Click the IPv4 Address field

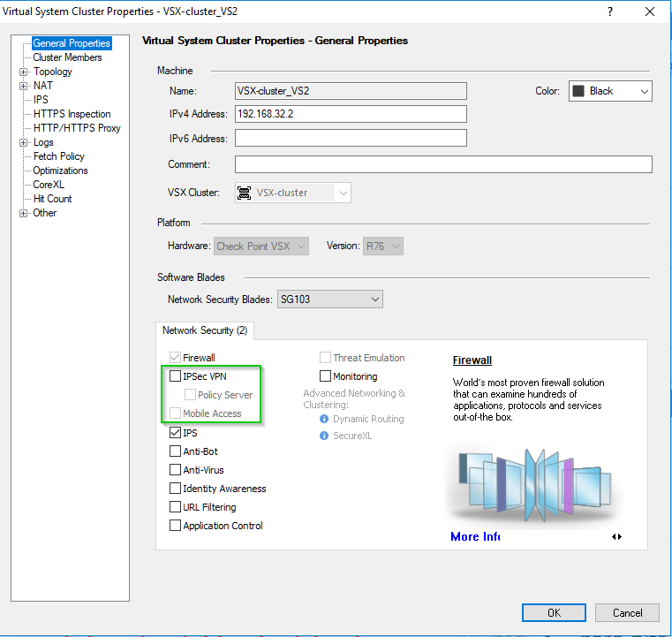351,114
